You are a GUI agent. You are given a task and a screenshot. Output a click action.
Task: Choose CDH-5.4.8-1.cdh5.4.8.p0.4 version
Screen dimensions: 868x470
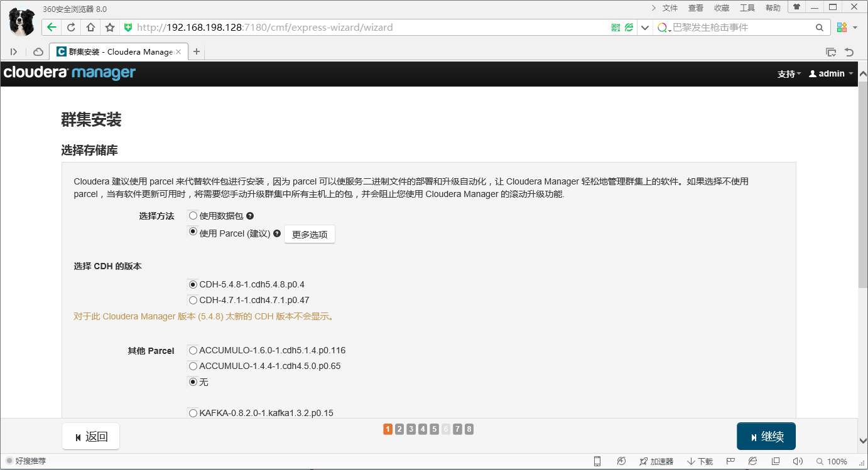pos(193,284)
